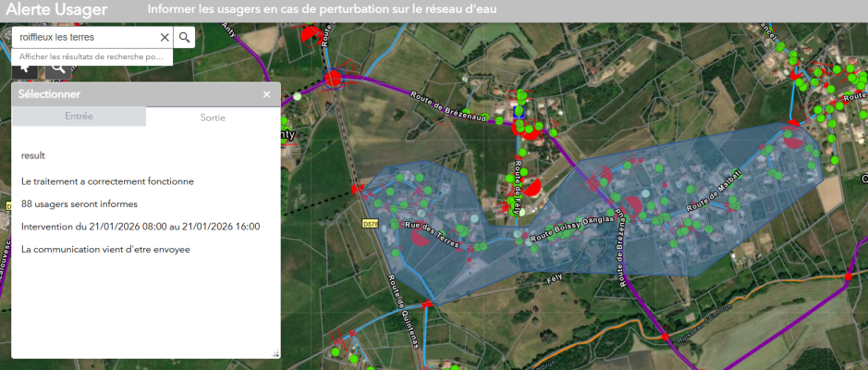This screenshot has width=868, height=370.
Task: Click the '88 usagers seront informes' result line
Action: 79,203
